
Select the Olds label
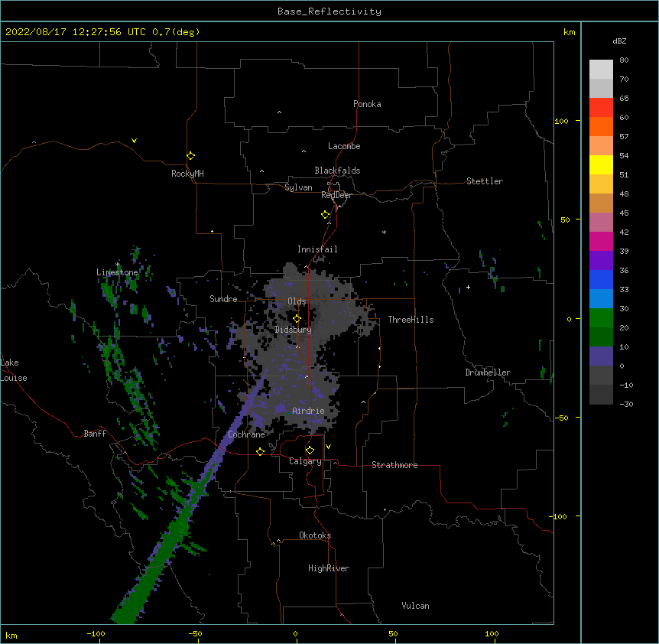297,301
